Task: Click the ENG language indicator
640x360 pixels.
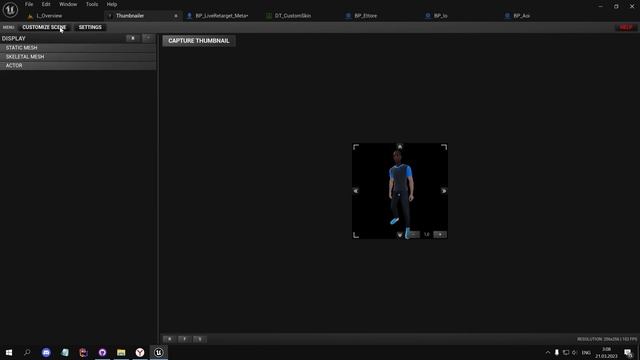Action: pos(586,353)
